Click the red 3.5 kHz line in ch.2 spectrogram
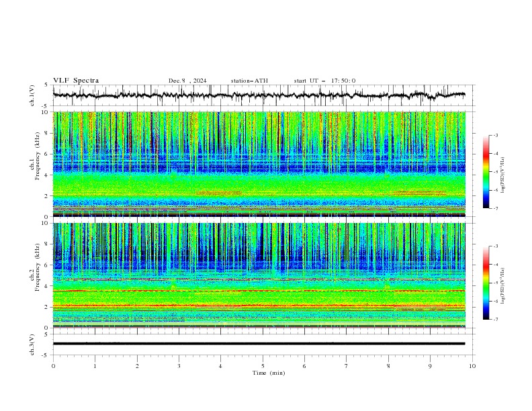This screenshot has width=532, height=411. tap(259, 291)
